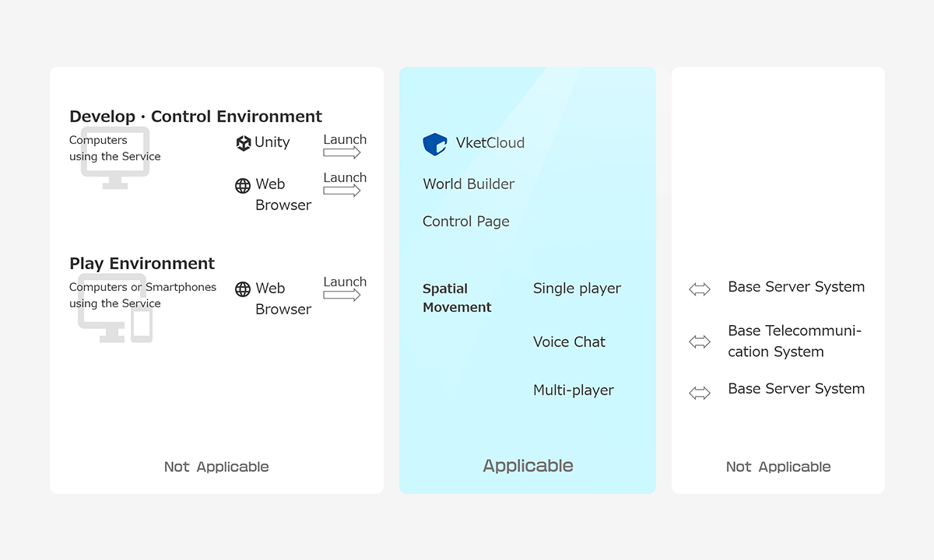Click the Unity logo icon
This screenshot has width=934, height=560.
tap(244, 143)
